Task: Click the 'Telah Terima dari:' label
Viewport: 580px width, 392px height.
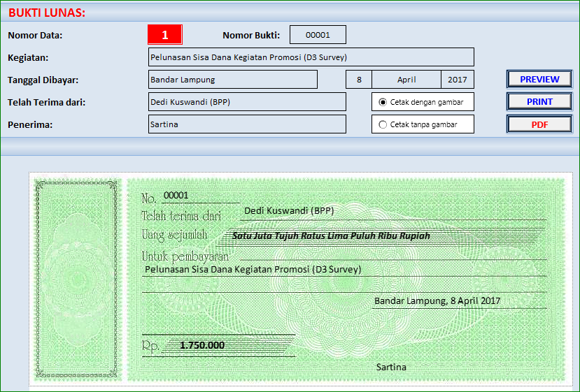Action: (47, 102)
